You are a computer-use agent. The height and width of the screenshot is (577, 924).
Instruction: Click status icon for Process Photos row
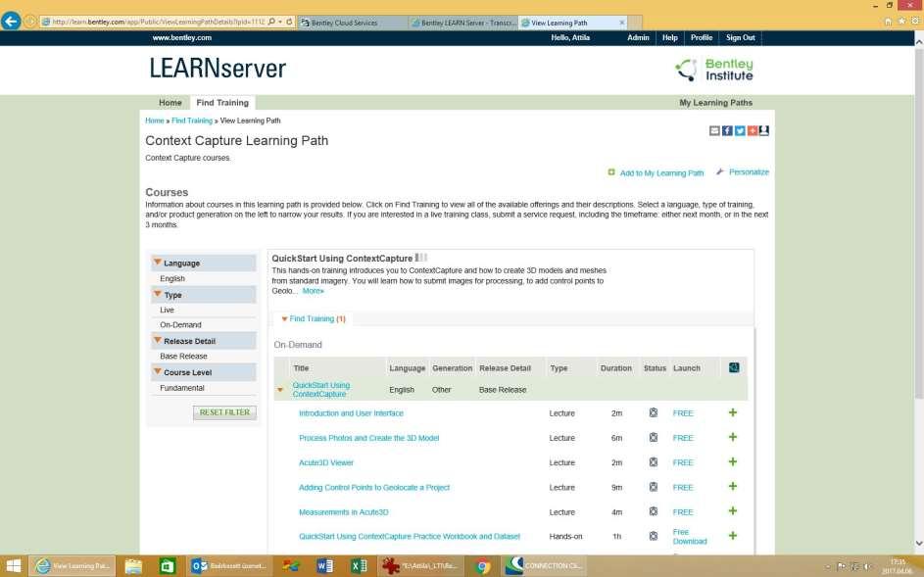pyautogui.click(x=653, y=438)
